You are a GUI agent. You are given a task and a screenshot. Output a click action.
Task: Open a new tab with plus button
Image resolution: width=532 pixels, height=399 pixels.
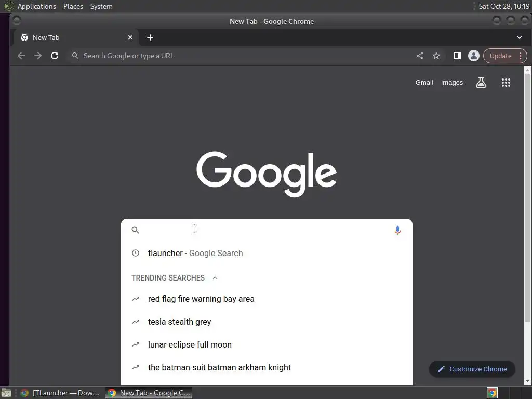point(150,37)
